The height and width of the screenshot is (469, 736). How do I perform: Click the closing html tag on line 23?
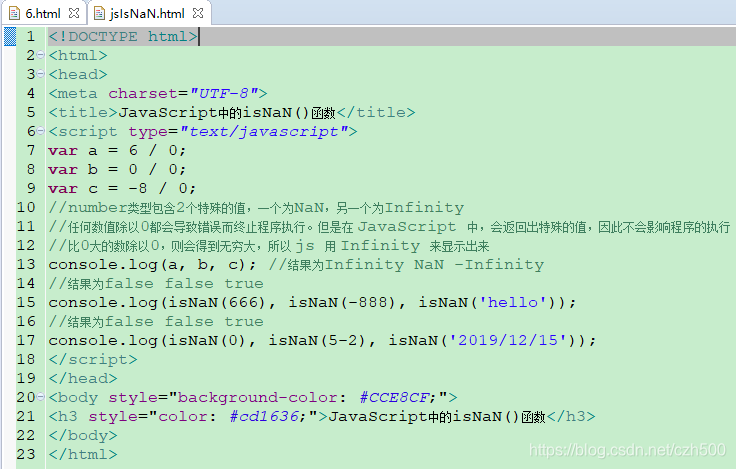click(83, 454)
